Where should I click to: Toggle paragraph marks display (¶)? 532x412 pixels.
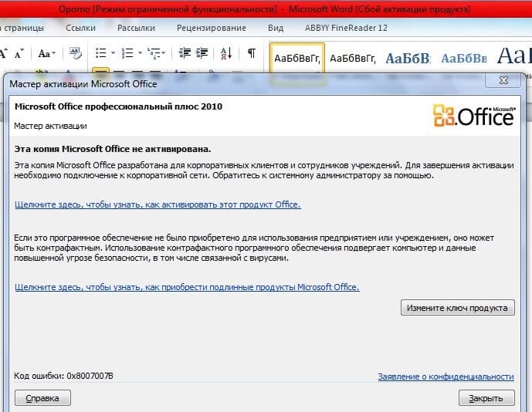tap(251, 53)
